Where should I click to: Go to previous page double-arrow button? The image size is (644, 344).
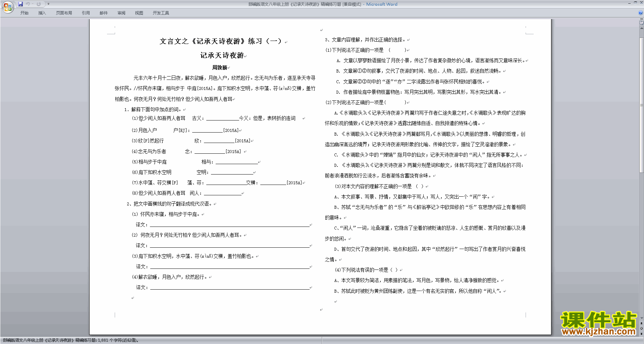click(x=642, y=323)
